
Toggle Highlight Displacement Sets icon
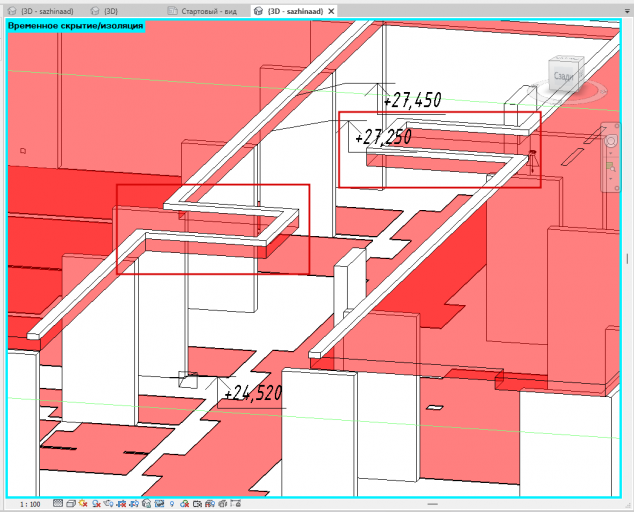click(x=222, y=504)
